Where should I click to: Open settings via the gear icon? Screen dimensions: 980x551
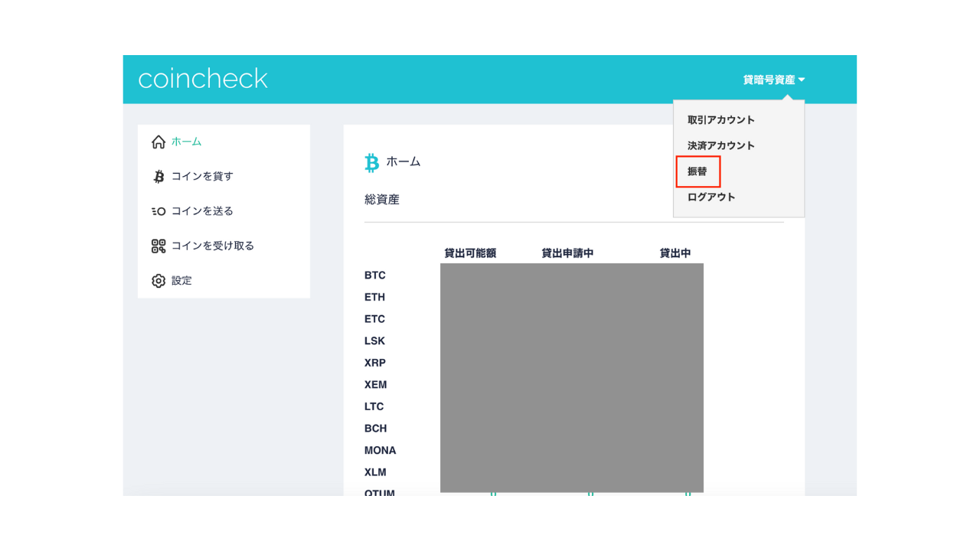(x=158, y=281)
